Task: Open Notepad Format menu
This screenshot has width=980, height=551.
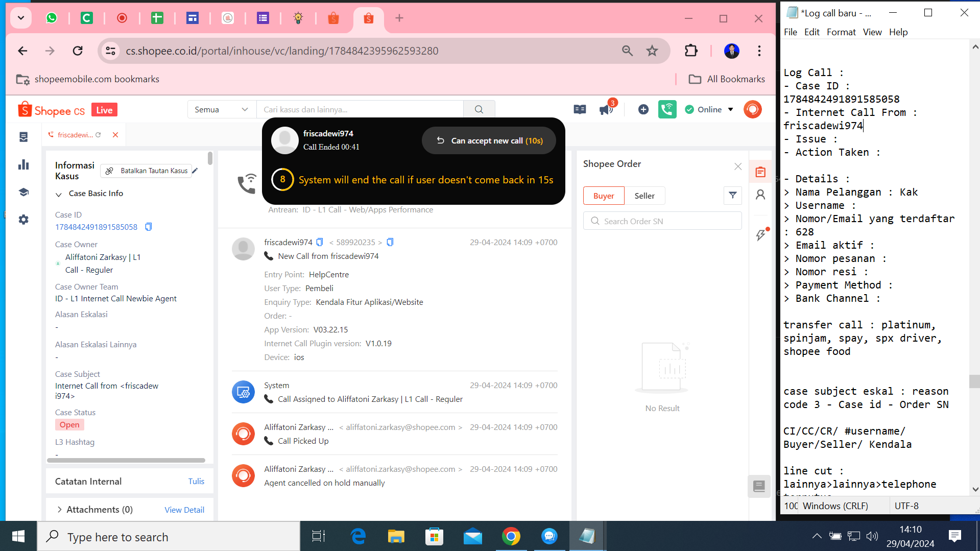Action: pos(841,32)
